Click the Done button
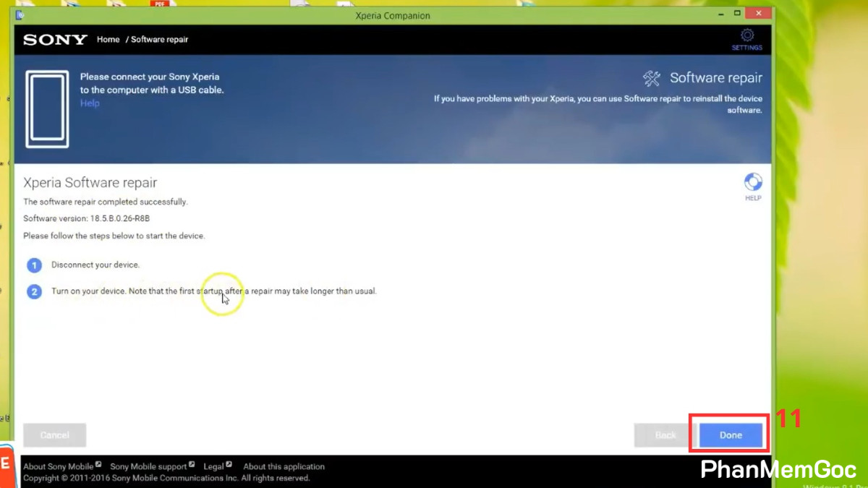Image resolution: width=868 pixels, height=488 pixels. 731,435
